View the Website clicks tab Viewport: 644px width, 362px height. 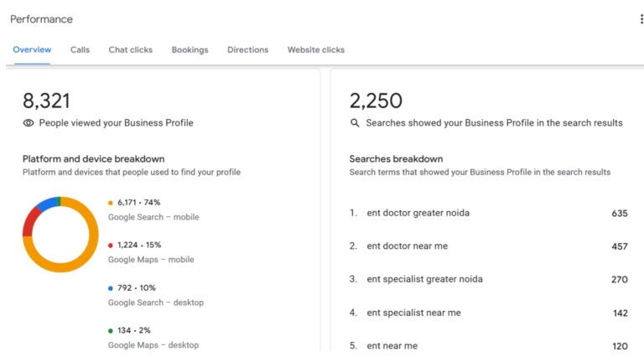315,50
